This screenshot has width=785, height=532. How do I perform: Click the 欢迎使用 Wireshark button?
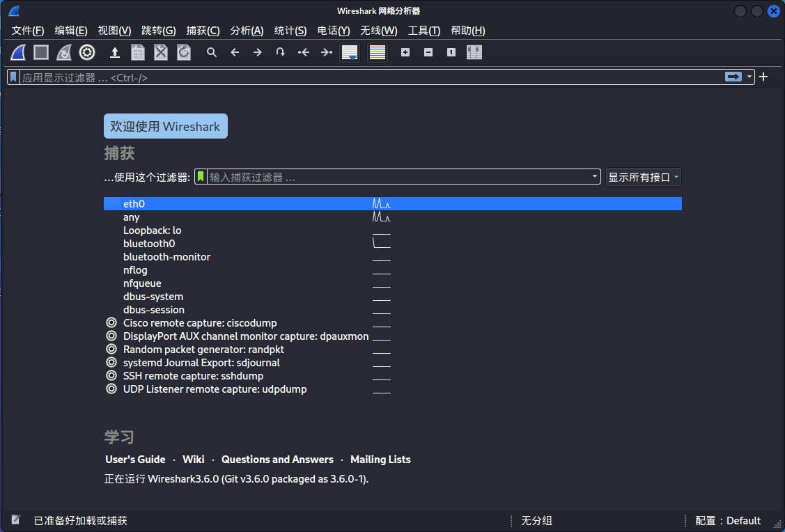click(166, 126)
